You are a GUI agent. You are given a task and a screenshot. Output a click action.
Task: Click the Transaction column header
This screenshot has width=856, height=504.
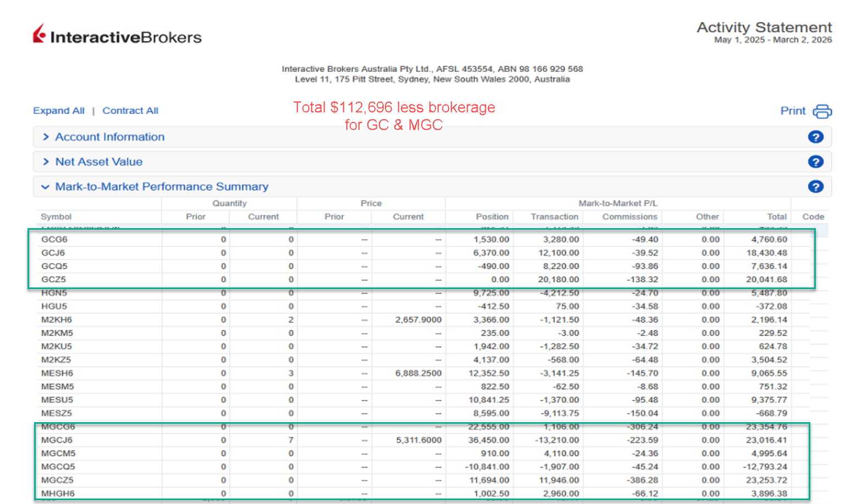pyautogui.click(x=554, y=217)
